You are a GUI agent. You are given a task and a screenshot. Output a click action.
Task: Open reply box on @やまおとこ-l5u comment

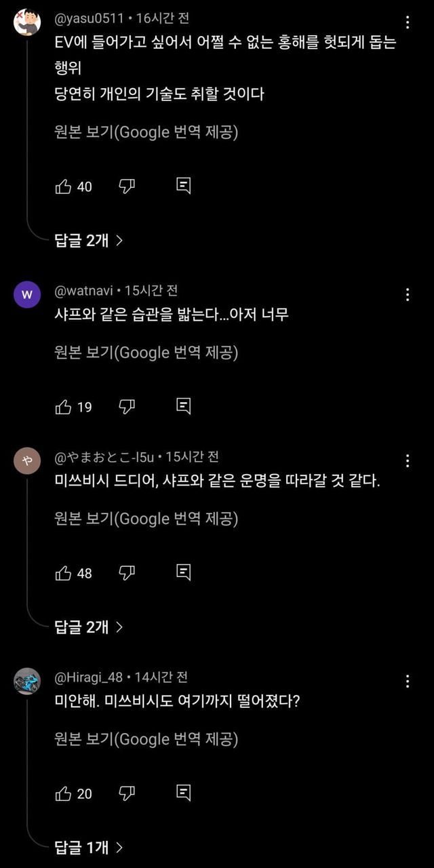pyautogui.click(x=183, y=573)
